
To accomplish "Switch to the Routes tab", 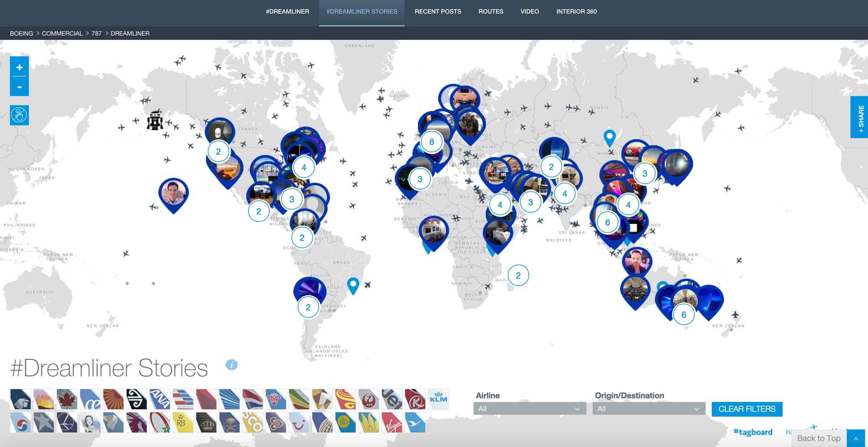I will [490, 12].
